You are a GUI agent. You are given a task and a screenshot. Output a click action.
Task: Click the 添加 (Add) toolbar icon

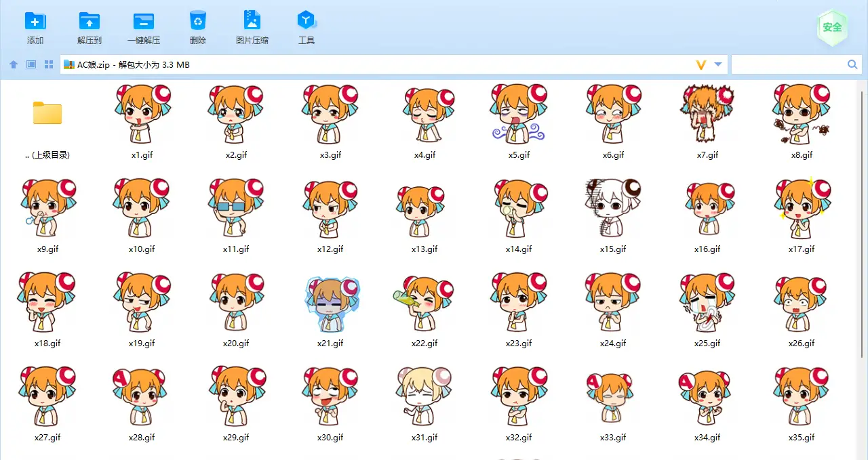click(35, 21)
